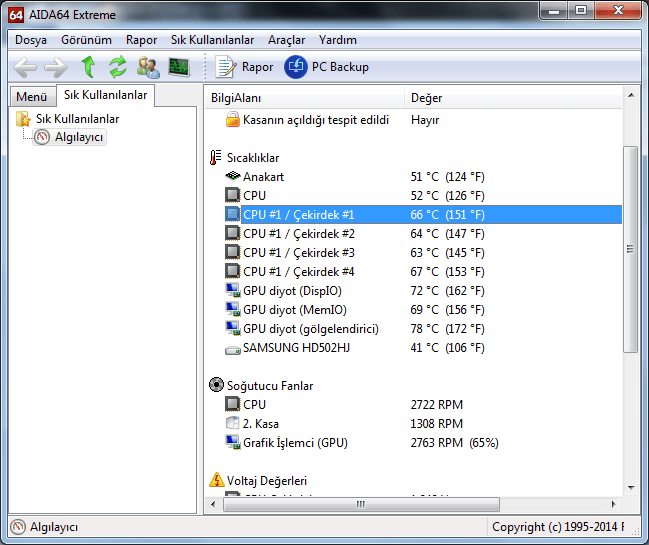
Task: Click the AIDA64 logo in title bar
Action: (x=16, y=15)
